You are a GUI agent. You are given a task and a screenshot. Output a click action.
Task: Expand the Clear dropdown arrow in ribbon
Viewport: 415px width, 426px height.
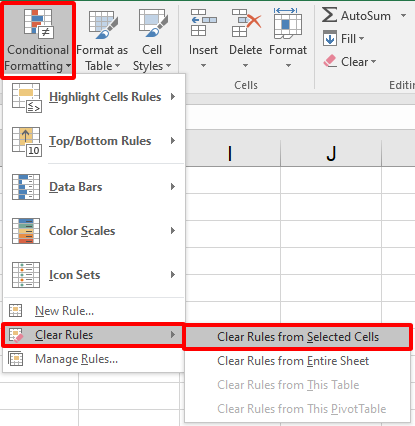(x=373, y=62)
